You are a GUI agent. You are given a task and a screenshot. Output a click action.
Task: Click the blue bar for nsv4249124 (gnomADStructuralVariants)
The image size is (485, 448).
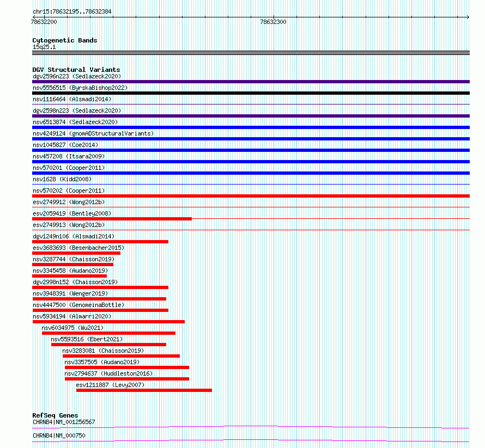coord(251,139)
